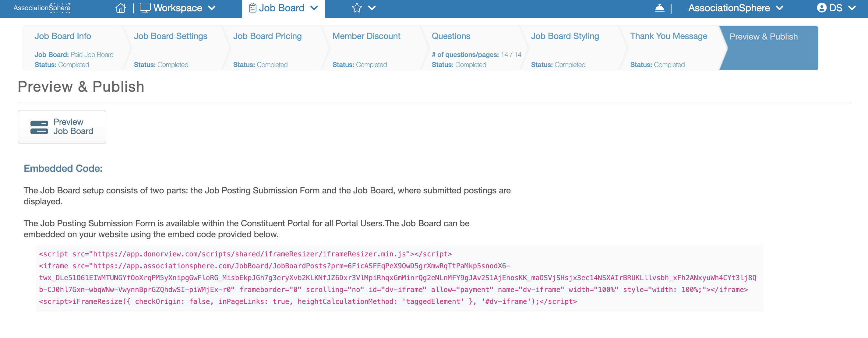This screenshot has height=338, width=868.
Task: Click the Member Discount 'Status: Completed' text
Action: pyautogui.click(x=359, y=65)
